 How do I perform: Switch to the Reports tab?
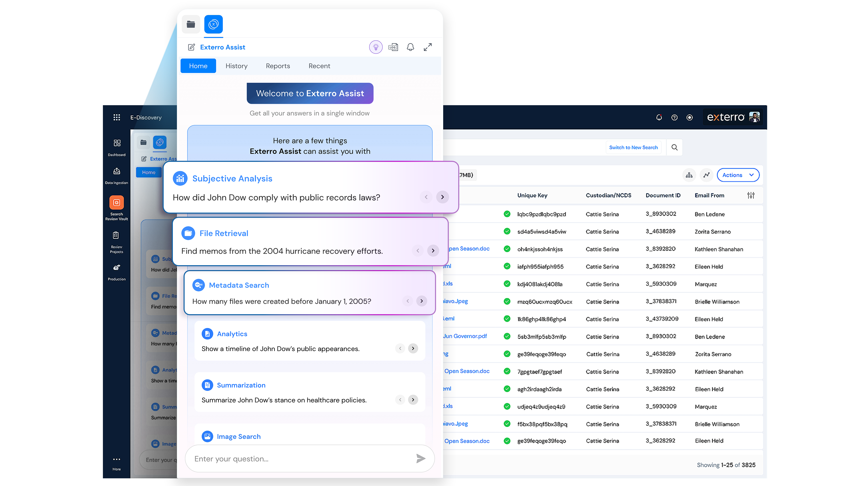point(278,66)
